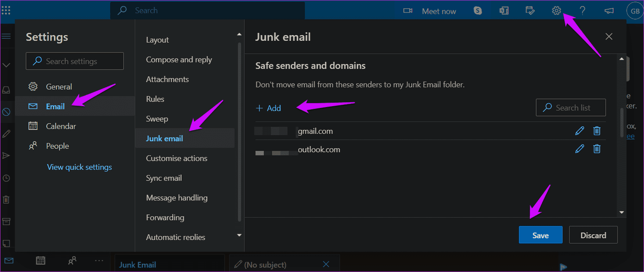Delete the outlook.com safe sender entry
The width and height of the screenshot is (644, 272).
(597, 149)
